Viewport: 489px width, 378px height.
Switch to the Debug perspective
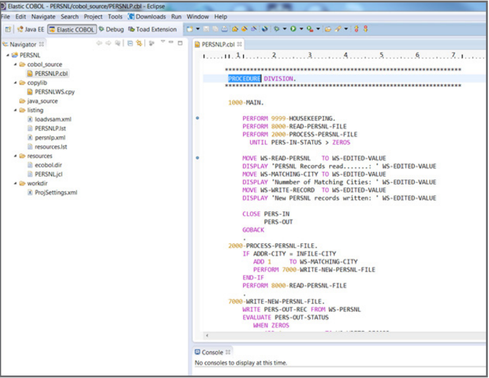coord(111,29)
